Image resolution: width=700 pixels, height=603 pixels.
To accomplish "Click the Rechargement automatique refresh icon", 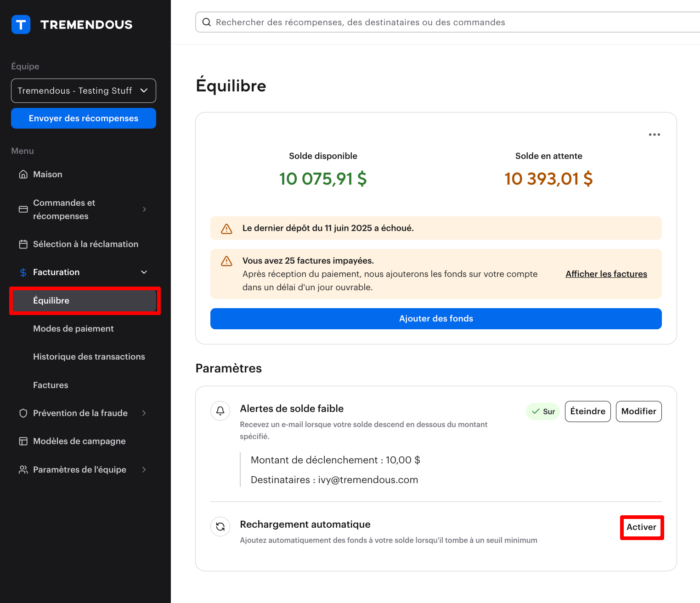I will [220, 526].
